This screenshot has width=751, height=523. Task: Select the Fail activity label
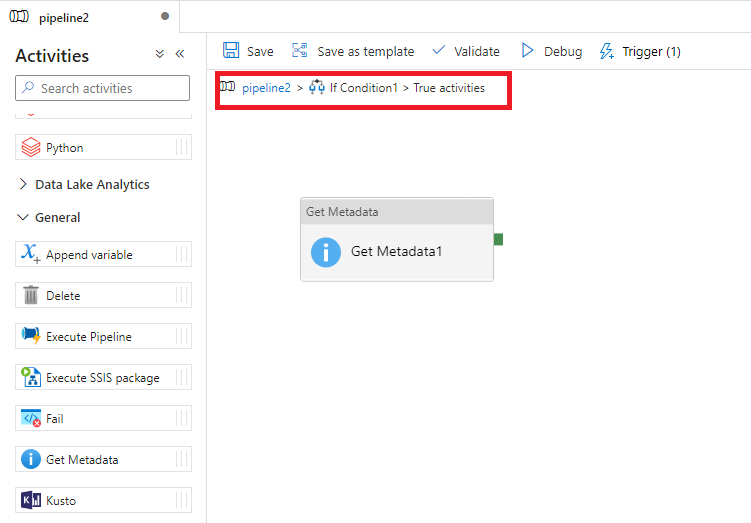point(55,419)
